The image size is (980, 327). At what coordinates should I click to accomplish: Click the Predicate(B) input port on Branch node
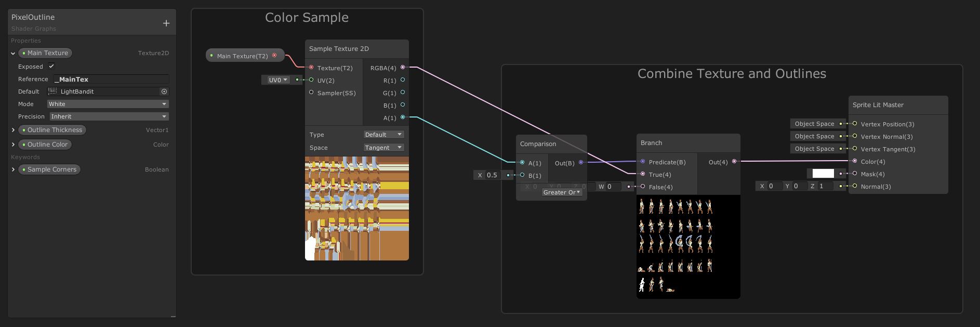click(643, 162)
